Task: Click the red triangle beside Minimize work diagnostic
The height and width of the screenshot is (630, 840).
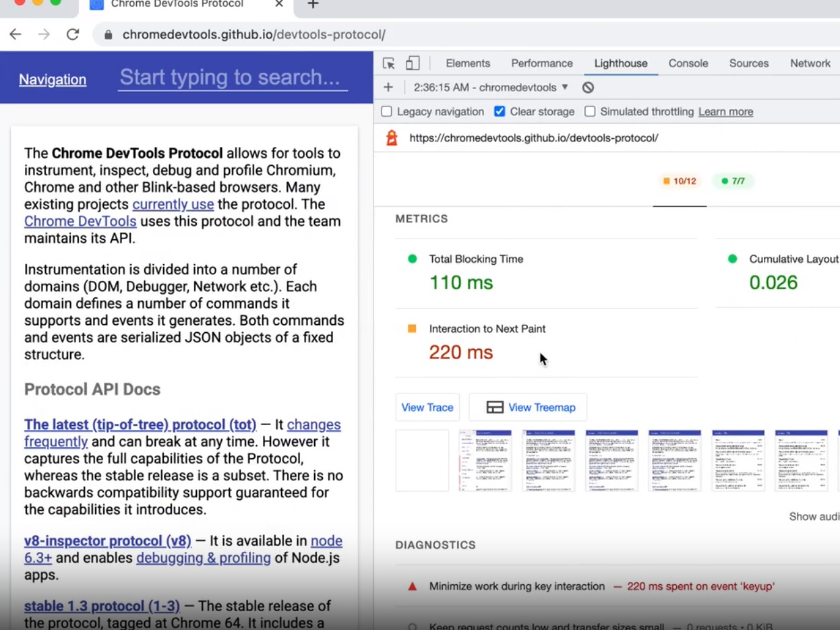Action: [x=413, y=586]
